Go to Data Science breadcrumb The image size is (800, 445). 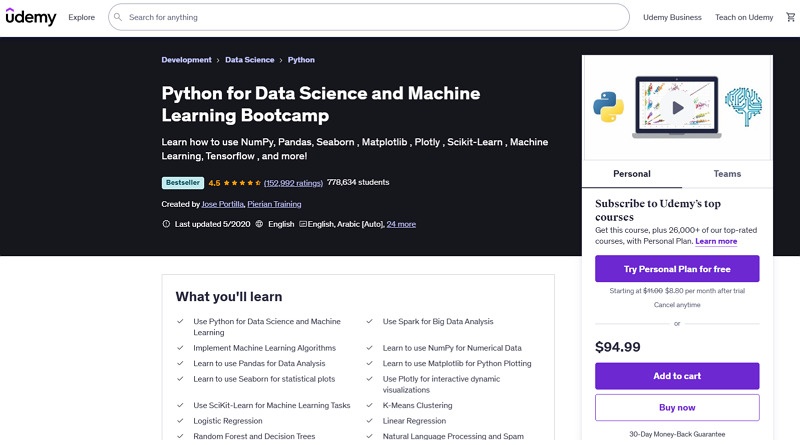pyautogui.click(x=249, y=60)
